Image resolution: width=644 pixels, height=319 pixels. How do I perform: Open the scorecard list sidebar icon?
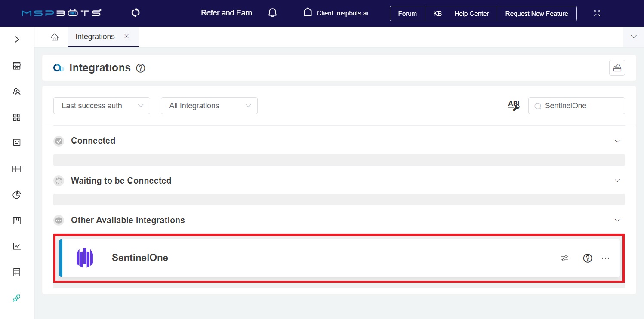pos(17,272)
